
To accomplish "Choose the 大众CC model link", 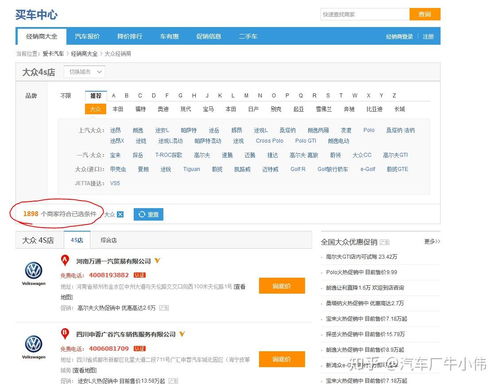I will (x=362, y=155).
